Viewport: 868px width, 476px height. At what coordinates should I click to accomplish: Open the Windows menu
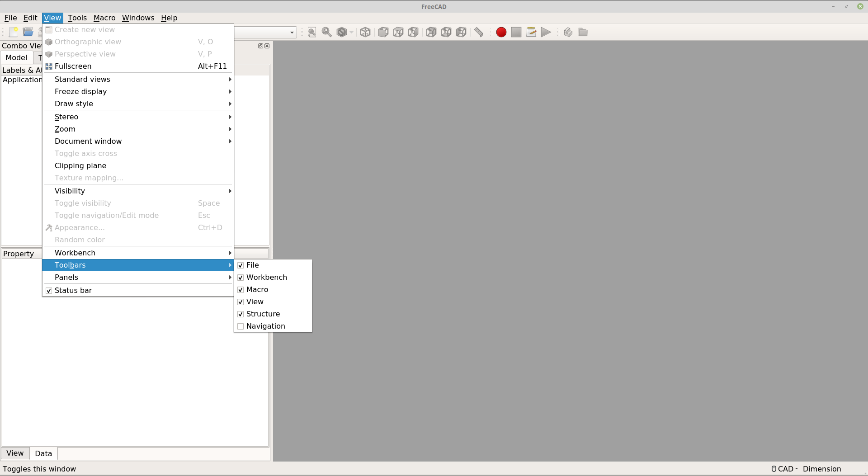138,18
